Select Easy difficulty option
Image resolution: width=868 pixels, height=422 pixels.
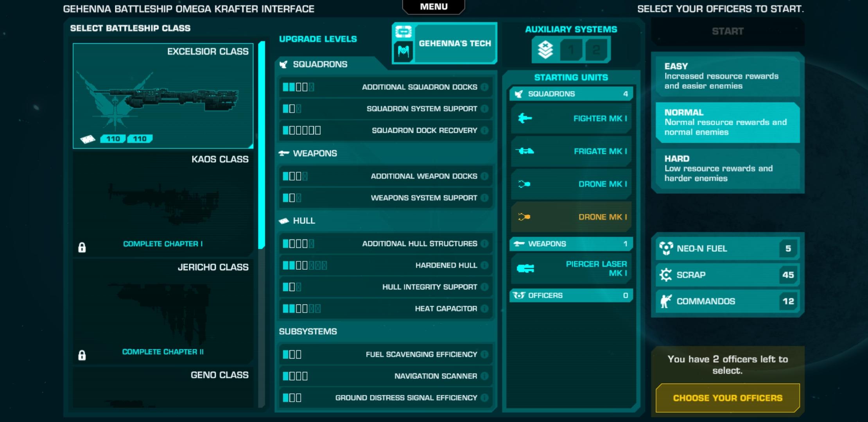[x=727, y=76]
